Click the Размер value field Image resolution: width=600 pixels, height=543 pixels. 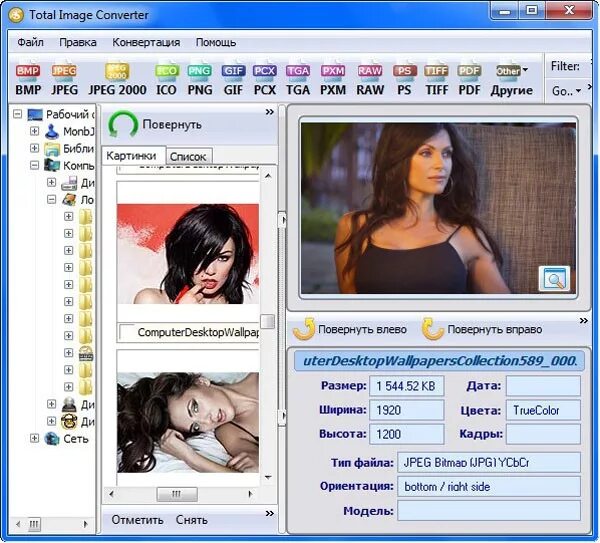(x=406, y=386)
